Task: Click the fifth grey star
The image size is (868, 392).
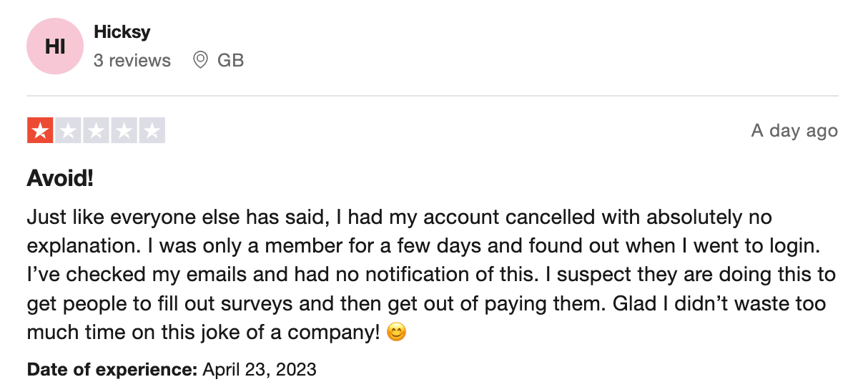Action: click(x=152, y=131)
